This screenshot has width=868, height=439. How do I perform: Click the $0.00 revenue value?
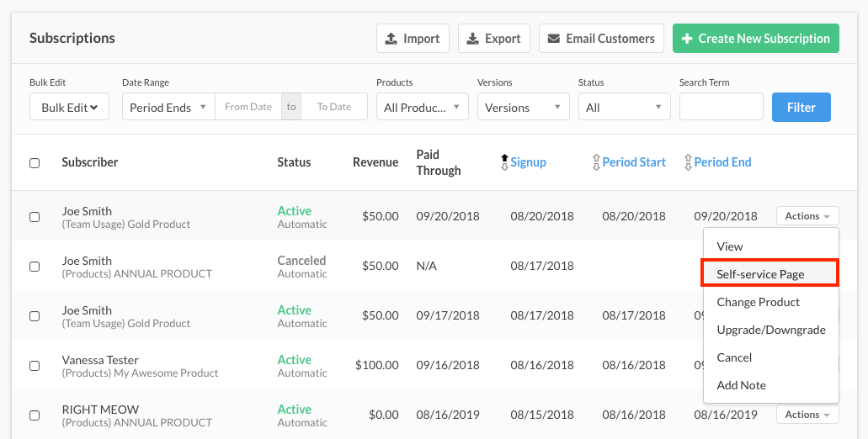click(x=384, y=415)
